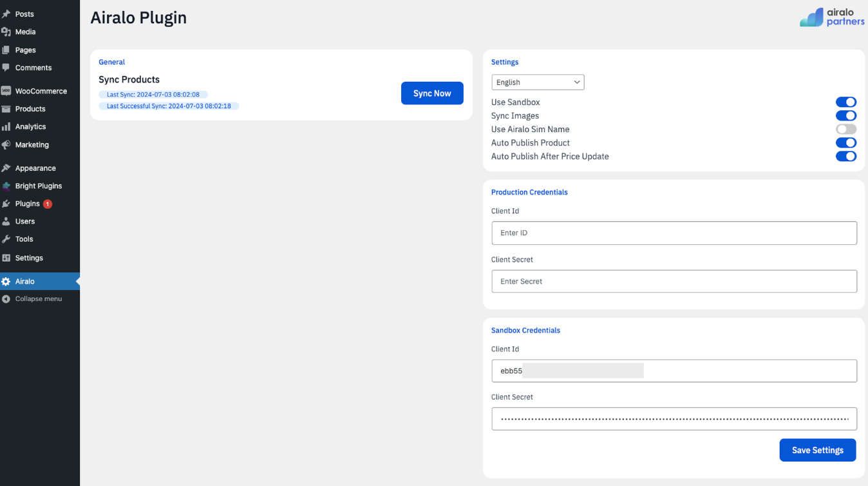This screenshot has width=868, height=486.
Task: Click the Airalo Partners logo
Action: pyautogui.click(x=832, y=17)
